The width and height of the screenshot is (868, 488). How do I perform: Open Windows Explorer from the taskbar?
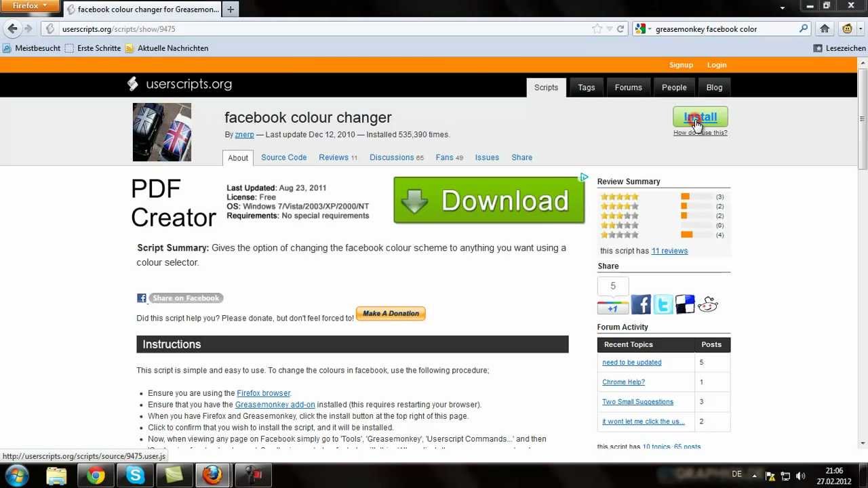pyautogui.click(x=57, y=475)
